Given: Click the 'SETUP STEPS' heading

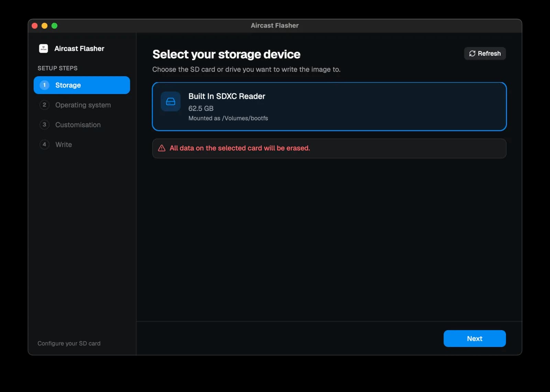Looking at the screenshot, I should tap(57, 68).
